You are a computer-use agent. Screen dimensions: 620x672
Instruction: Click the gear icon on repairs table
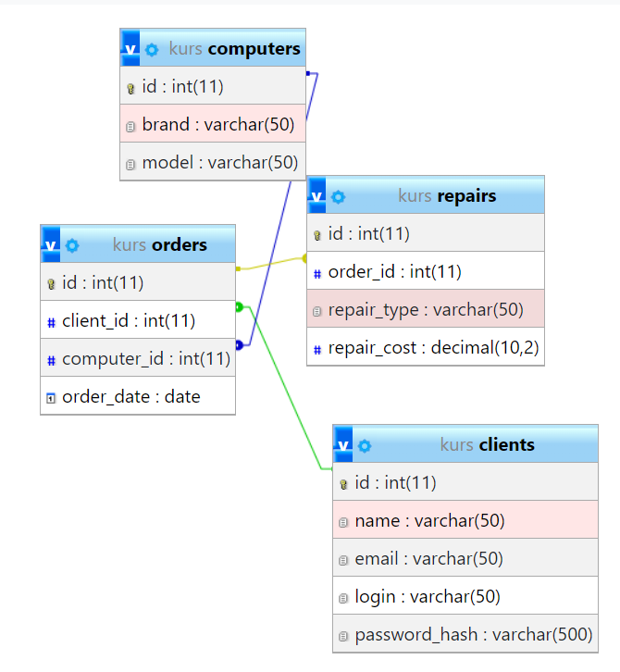(x=338, y=196)
